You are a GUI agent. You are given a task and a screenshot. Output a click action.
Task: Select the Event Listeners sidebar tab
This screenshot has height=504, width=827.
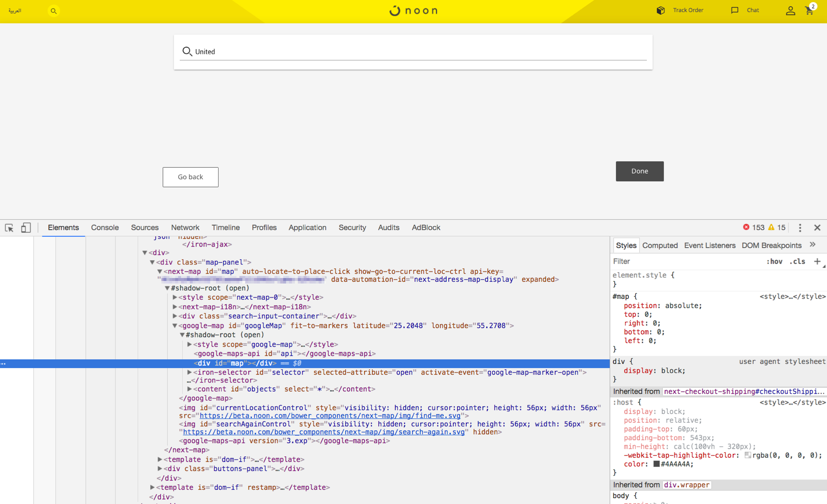click(710, 245)
